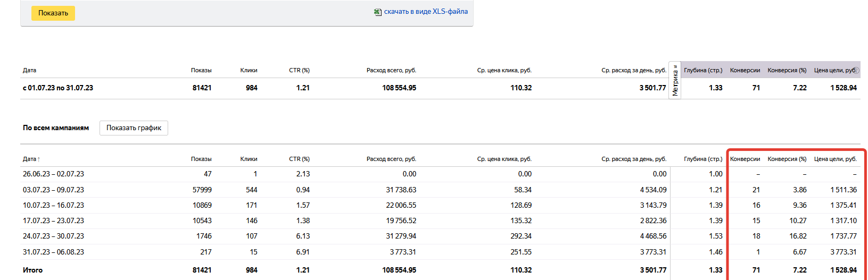Click CTR value 2.13 in first week
The height and width of the screenshot is (280, 868).
pos(303,174)
